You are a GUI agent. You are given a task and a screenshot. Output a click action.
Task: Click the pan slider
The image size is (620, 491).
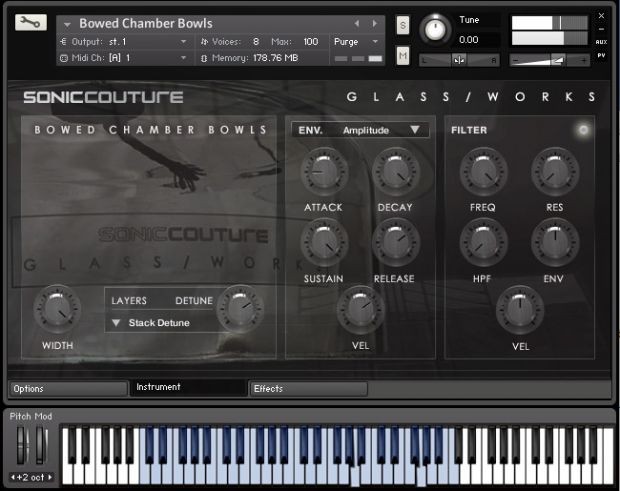tap(459, 60)
